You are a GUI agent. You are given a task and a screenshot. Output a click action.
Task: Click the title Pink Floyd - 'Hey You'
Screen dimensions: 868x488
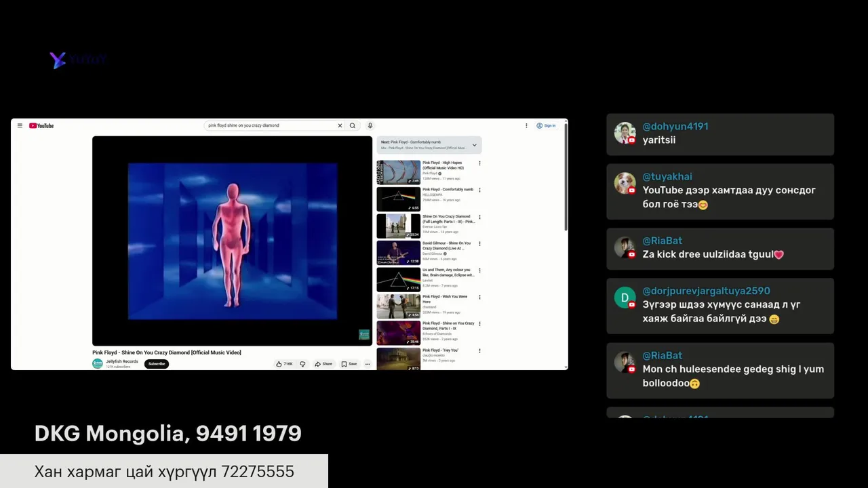pyautogui.click(x=441, y=350)
